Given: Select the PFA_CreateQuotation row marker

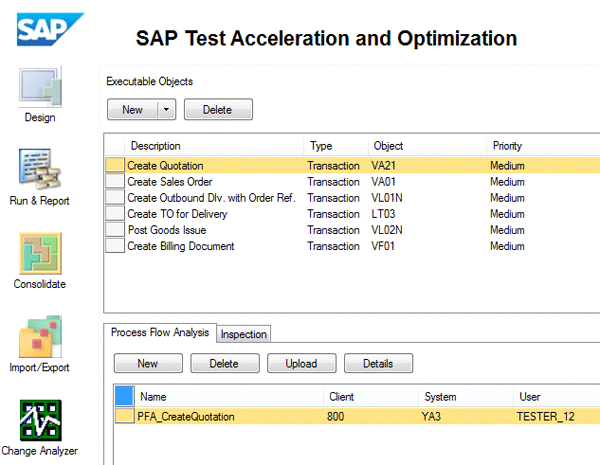Looking at the screenshot, I should tap(124, 416).
